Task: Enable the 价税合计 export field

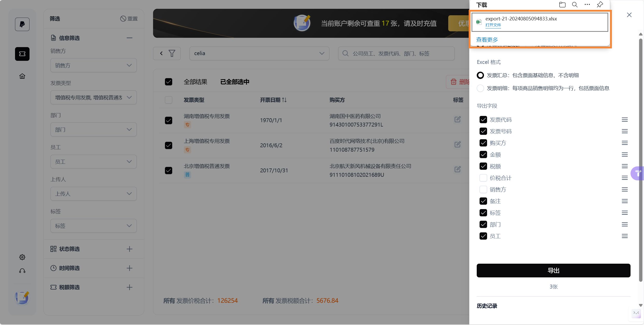Action: pyautogui.click(x=483, y=178)
